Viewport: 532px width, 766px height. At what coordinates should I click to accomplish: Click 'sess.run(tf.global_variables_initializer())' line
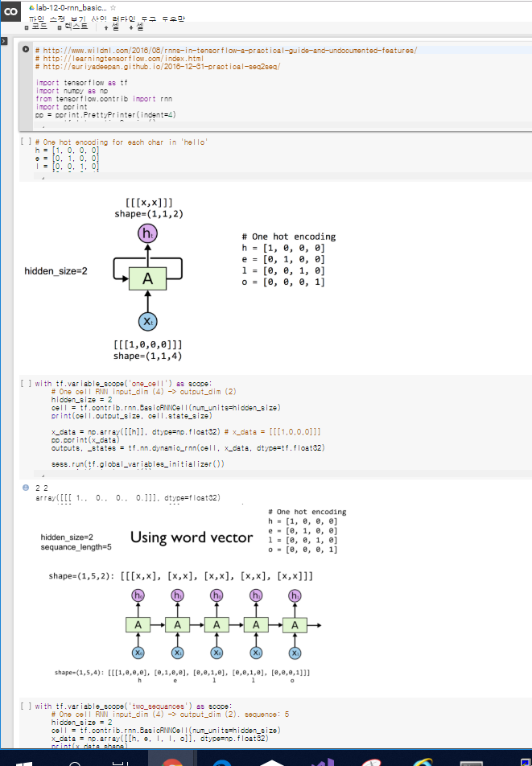pyautogui.click(x=138, y=464)
